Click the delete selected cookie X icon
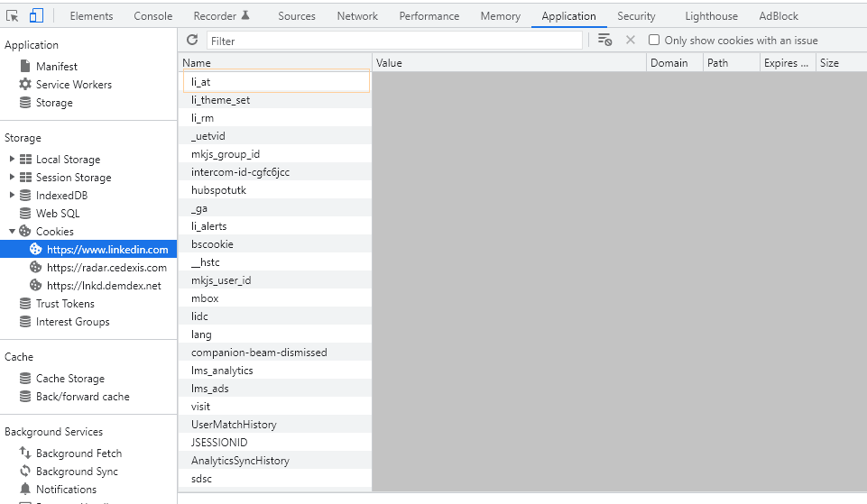 (631, 40)
